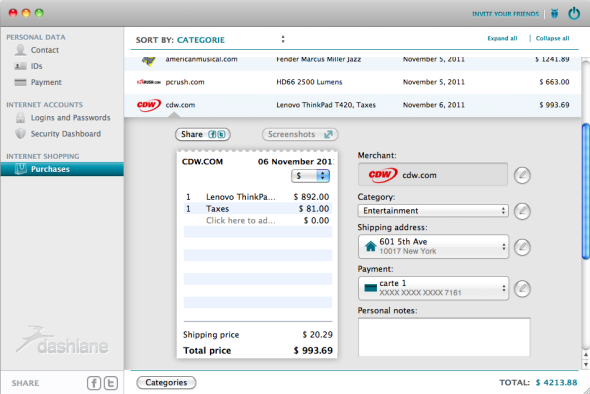The height and width of the screenshot is (394, 590).
Task: Click the edit icon next to Shipping address
Action: point(522,247)
